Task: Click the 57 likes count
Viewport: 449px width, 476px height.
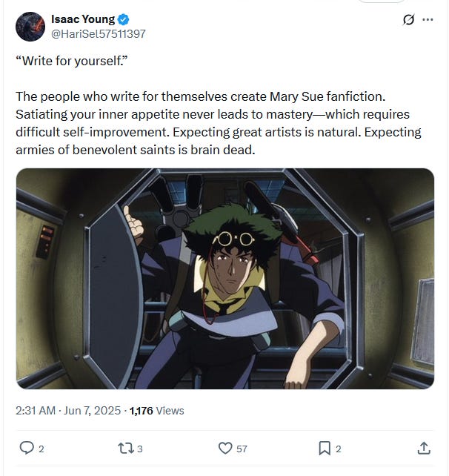Action: 242,449
